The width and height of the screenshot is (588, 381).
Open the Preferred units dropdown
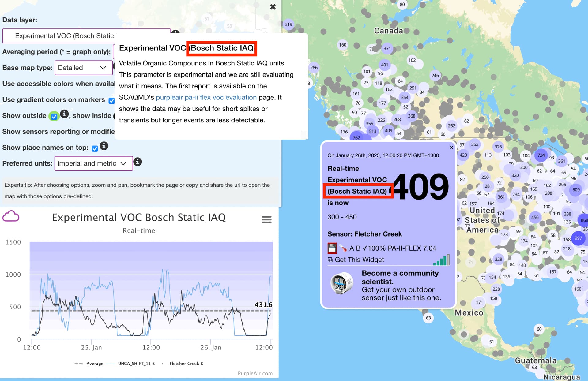pyautogui.click(x=93, y=163)
